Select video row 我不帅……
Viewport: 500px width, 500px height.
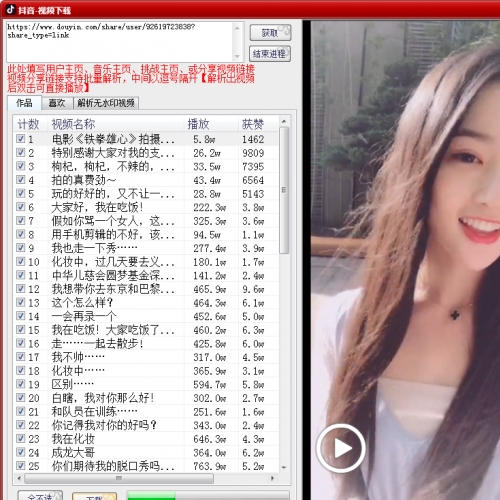click(146, 357)
